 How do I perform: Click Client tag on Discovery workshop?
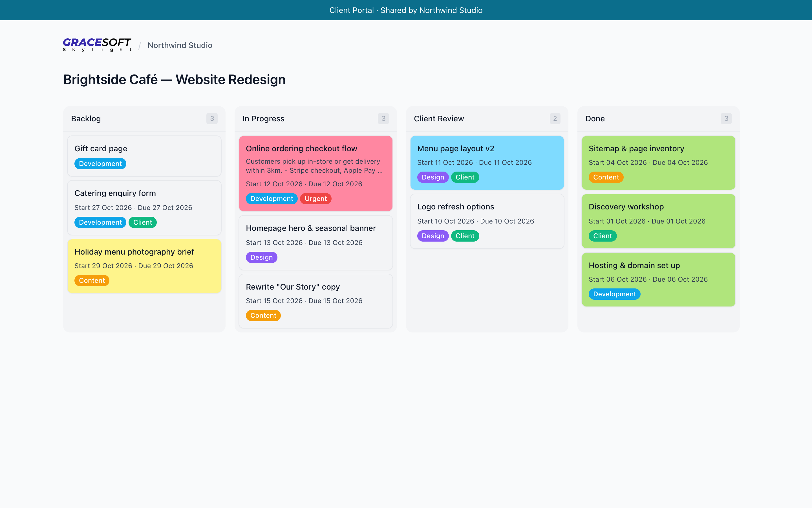tap(603, 236)
